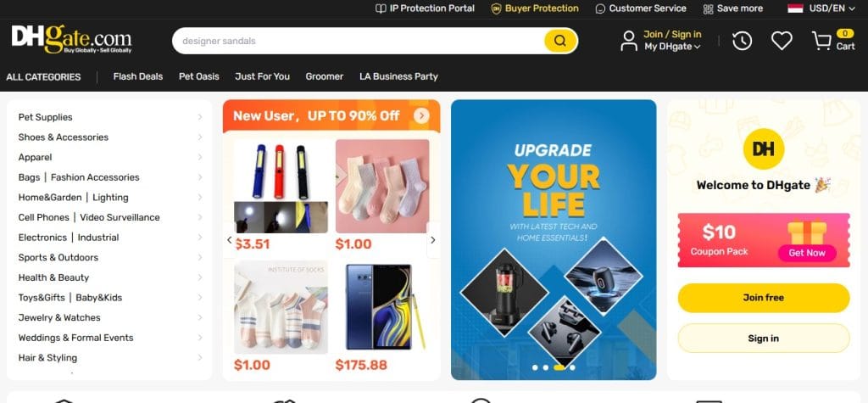Open the Flash Deals nav item
The height and width of the screenshot is (403, 868).
click(138, 76)
